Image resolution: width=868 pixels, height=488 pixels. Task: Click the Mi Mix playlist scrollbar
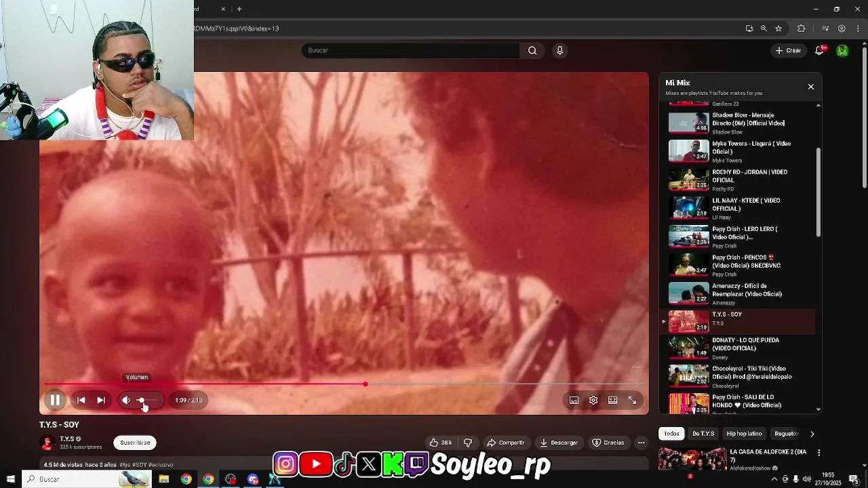tap(818, 192)
